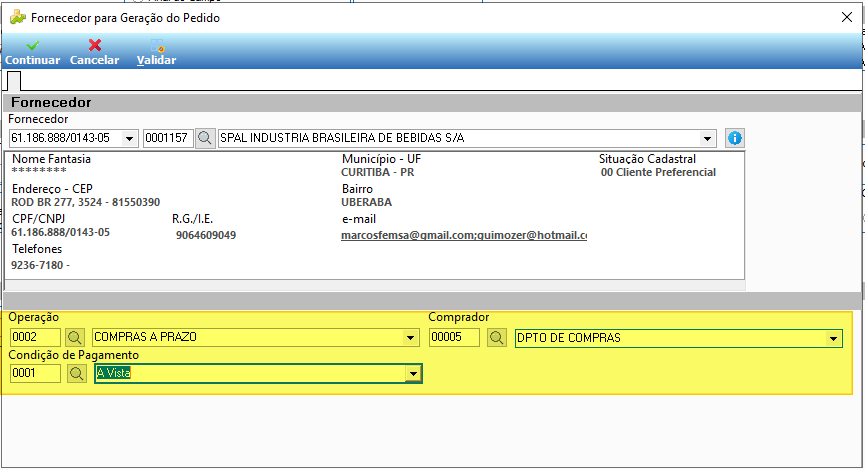This screenshot has height=469, width=865.
Task: Expand the CNPJ 61.186.888/0143-05 dropdown
Action: [x=129, y=138]
